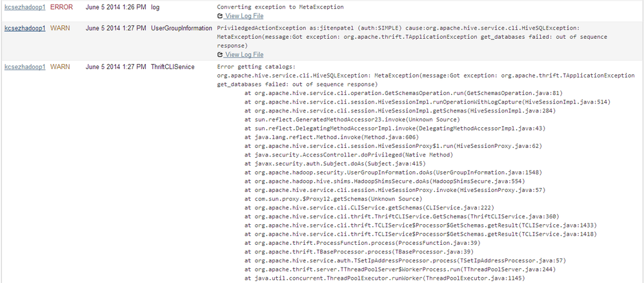The image size is (644, 283).
Task: Click the runOperationWithLogCapture stack trace line
Action: 428,101
